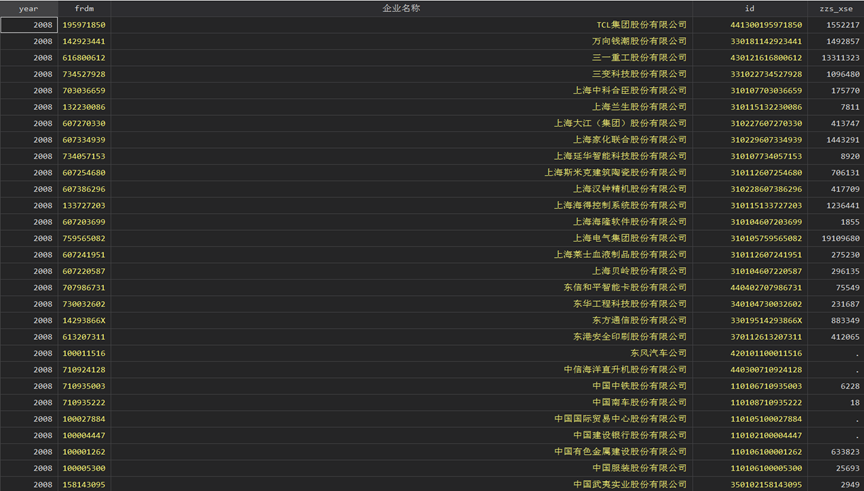Select company name 东风汽车公司
This screenshot has height=491, width=864.
[658, 353]
